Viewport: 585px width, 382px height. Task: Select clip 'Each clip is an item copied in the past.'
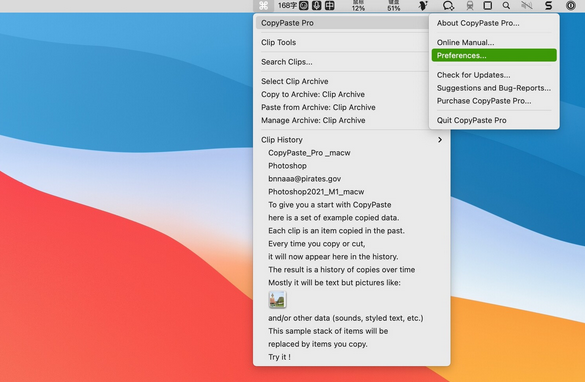[351, 231]
